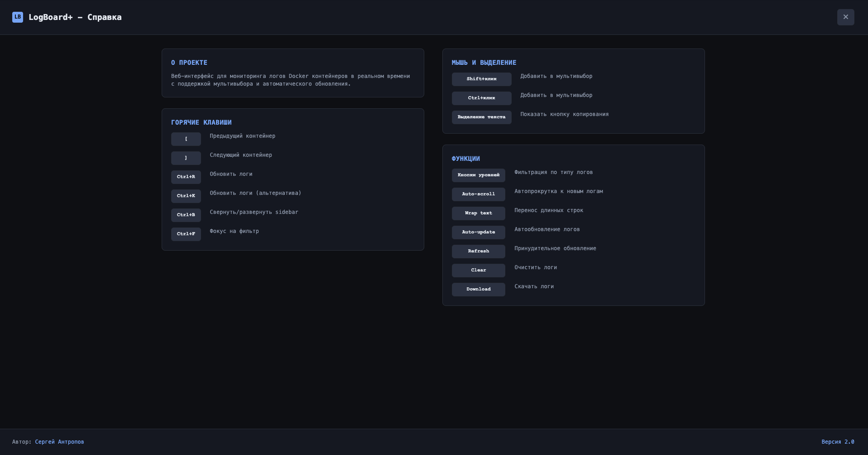This screenshot has width=868, height=455.
Task: Click the Download badge
Action: pos(478,290)
